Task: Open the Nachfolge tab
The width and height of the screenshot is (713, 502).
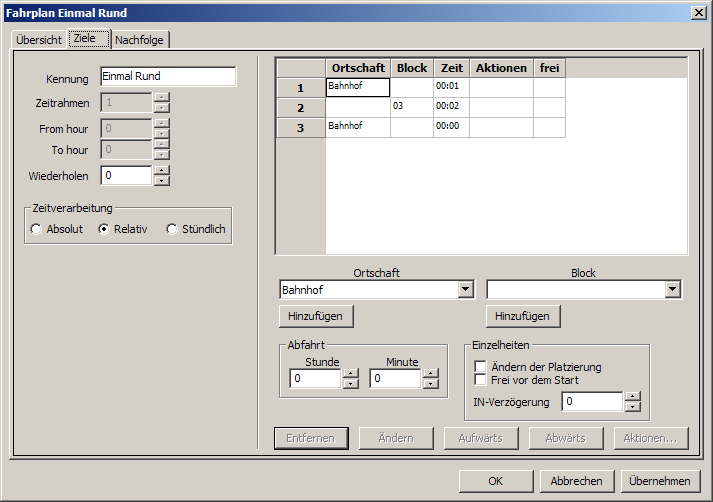Action: pos(140,40)
